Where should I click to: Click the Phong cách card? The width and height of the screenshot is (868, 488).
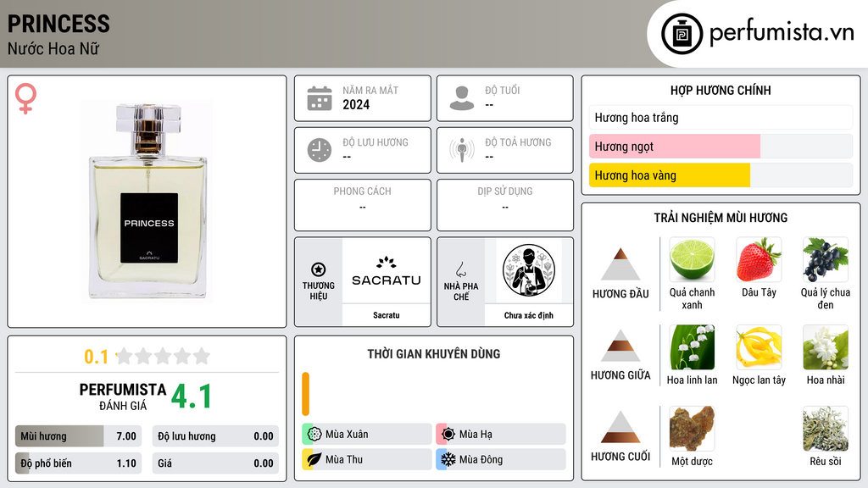point(363,205)
